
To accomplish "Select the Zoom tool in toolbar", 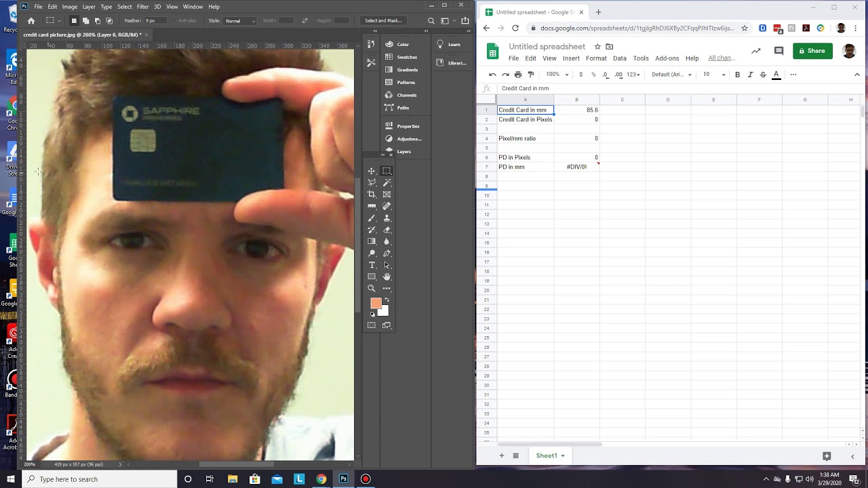I will point(372,289).
